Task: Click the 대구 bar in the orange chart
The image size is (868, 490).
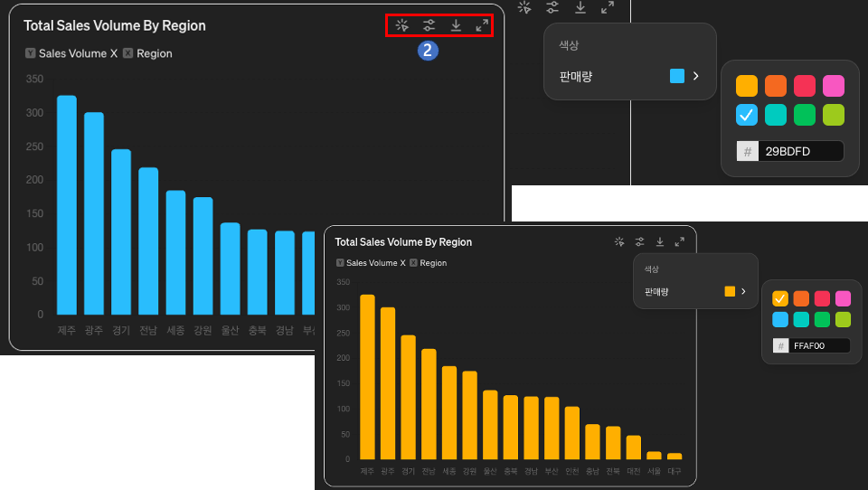Action: pos(675,457)
